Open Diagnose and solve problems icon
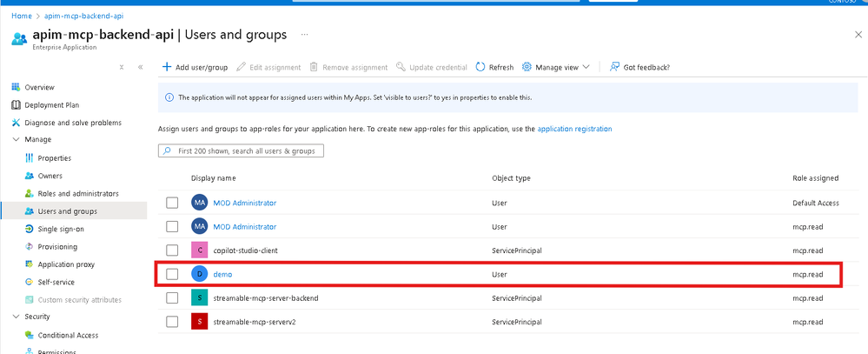This screenshot has width=868, height=354. (16, 123)
